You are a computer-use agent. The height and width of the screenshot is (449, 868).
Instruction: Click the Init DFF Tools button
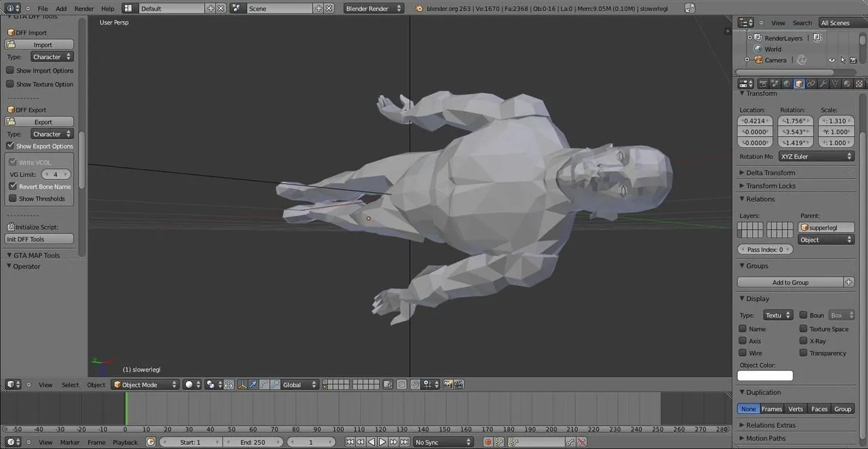(39, 239)
